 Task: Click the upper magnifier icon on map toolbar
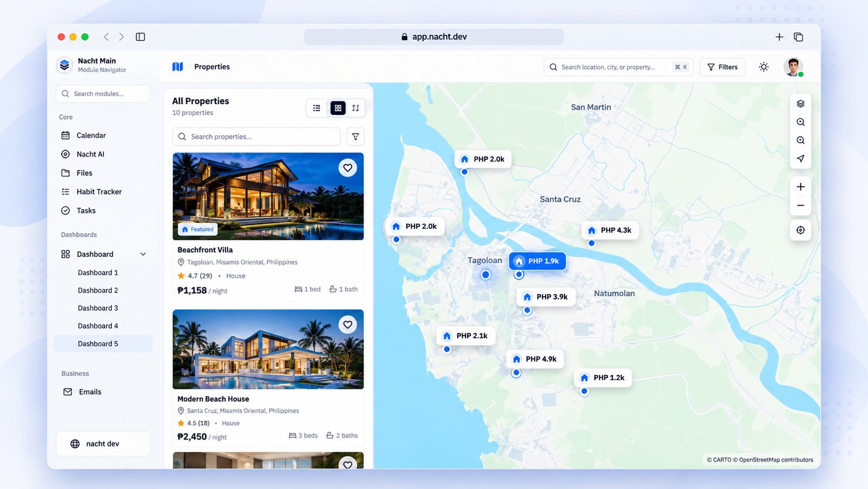point(800,122)
